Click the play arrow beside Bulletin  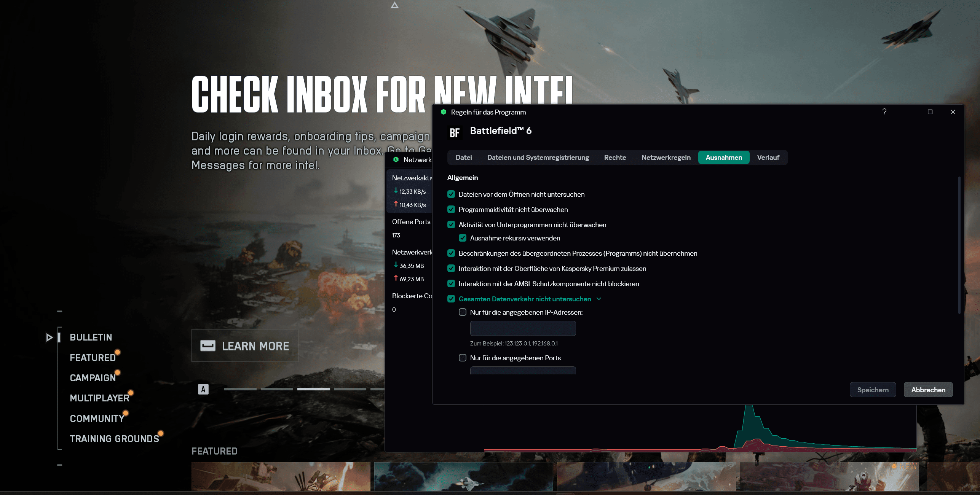point(49,337)
